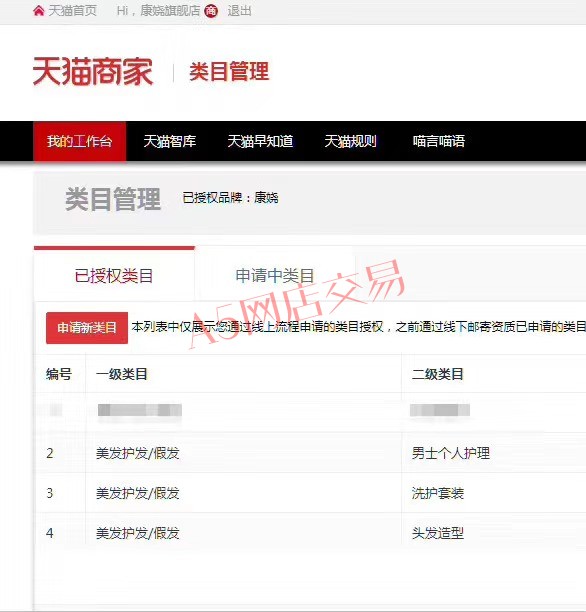Select row 4 头发造型 category
Image resolution: width=586 pixels, height=612 pixels.
tap(438, 533)
